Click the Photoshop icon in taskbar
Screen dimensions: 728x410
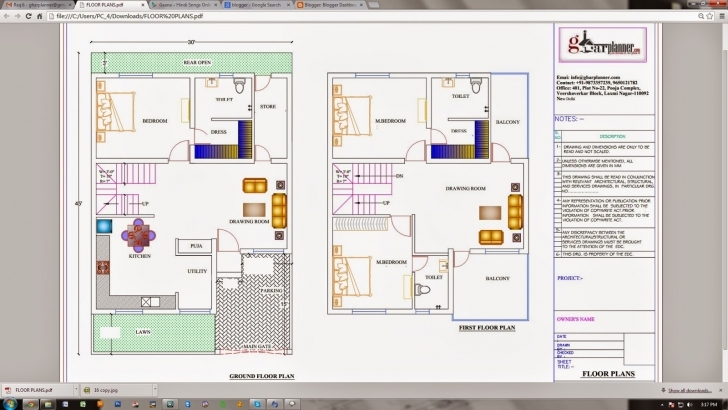(x=118, y=404)
